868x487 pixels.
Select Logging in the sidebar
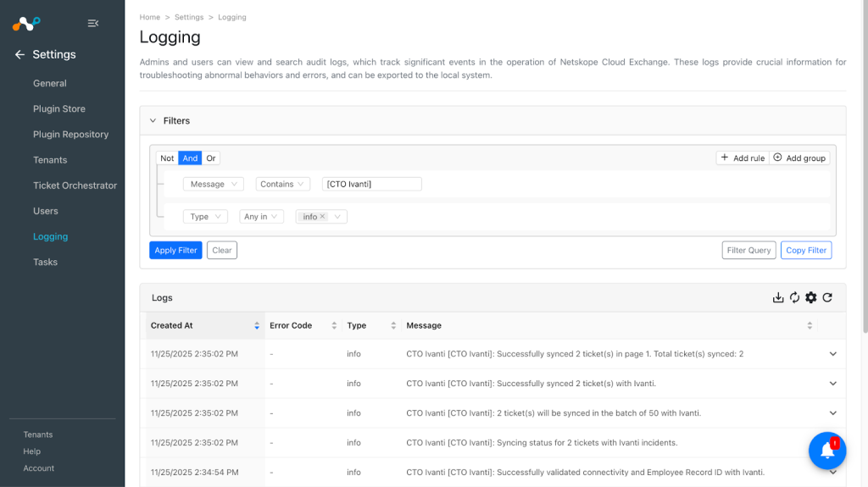pyautogui.click(x=50, y=236)
